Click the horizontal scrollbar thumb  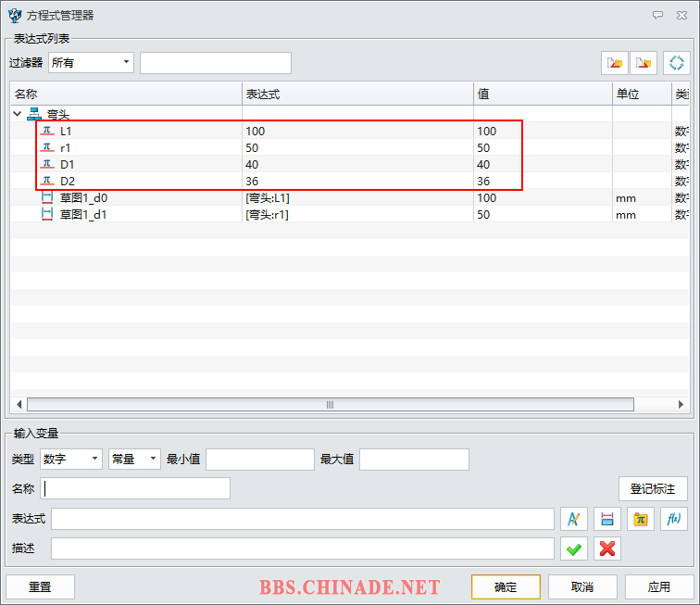[331, 404]
